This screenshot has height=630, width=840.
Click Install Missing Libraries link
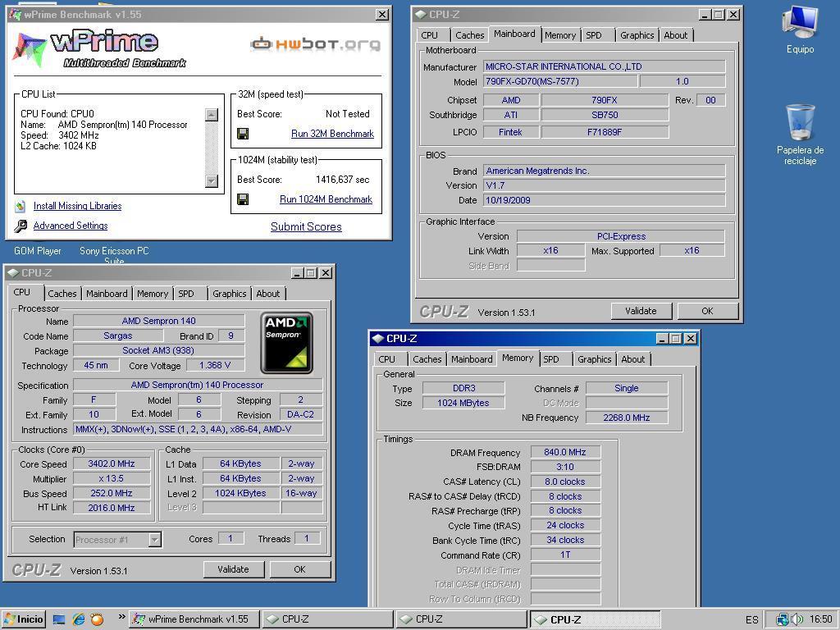77,206
